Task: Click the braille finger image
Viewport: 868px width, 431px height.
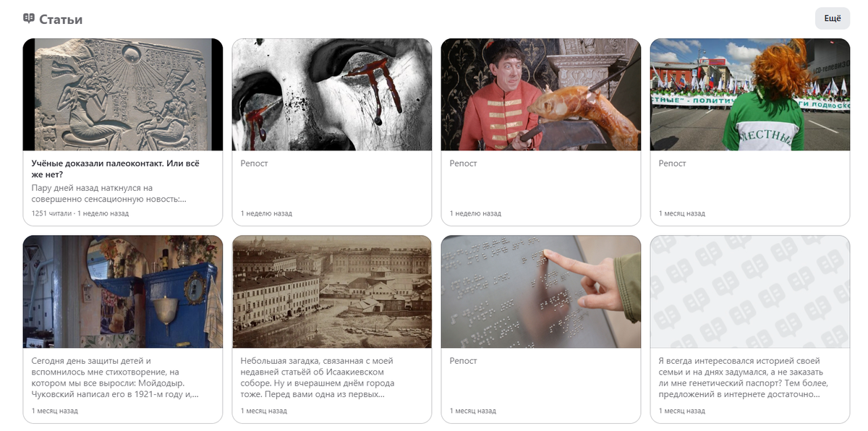Action: 541,291
